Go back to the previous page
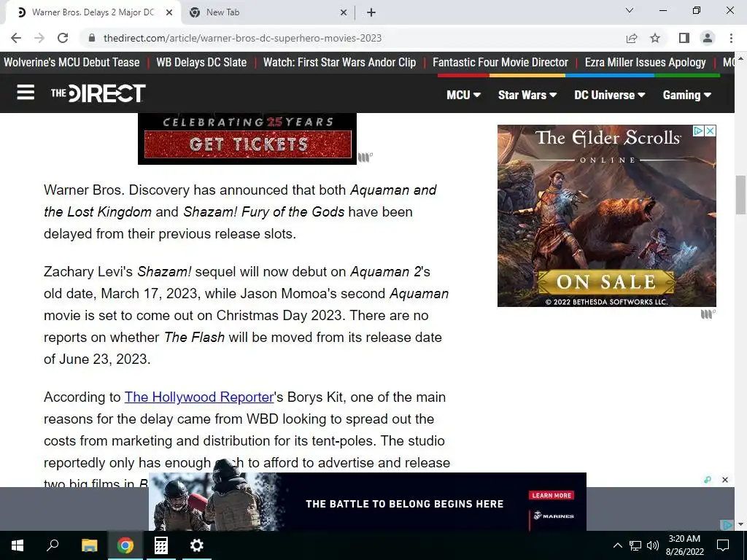 tap(16, 38)
